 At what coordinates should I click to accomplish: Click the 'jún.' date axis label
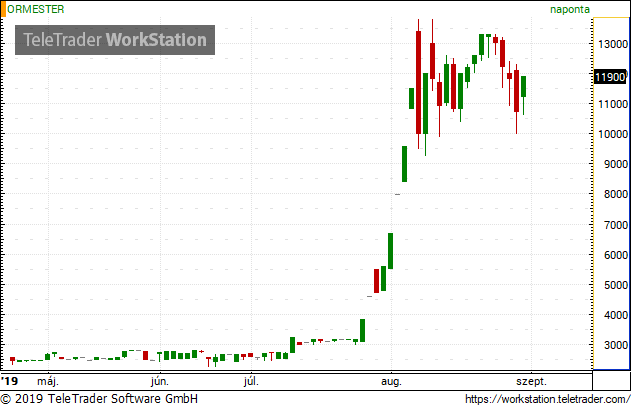click(x=160, y=381)
